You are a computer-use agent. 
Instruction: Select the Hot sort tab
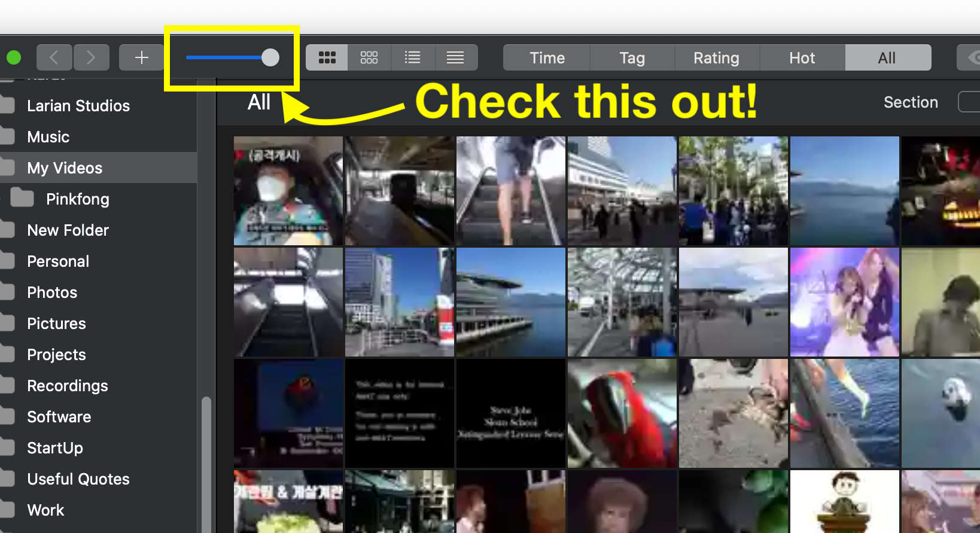(802, 57)
